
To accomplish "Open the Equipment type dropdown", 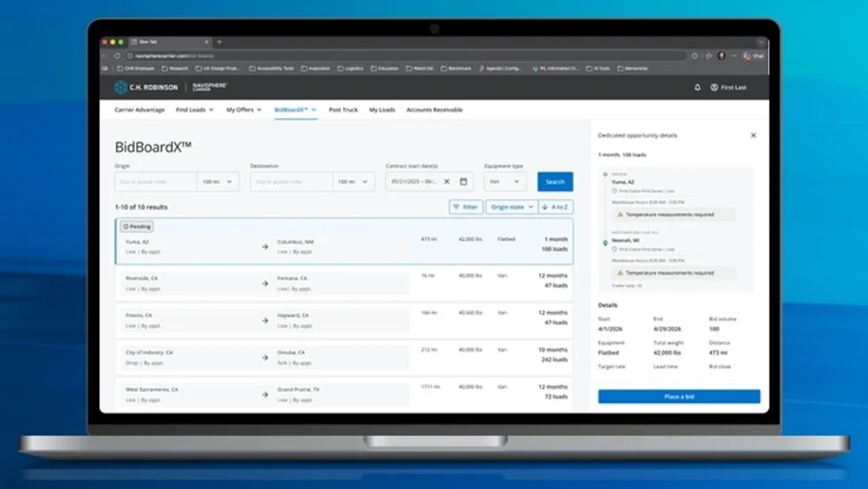I will (504, 182).
